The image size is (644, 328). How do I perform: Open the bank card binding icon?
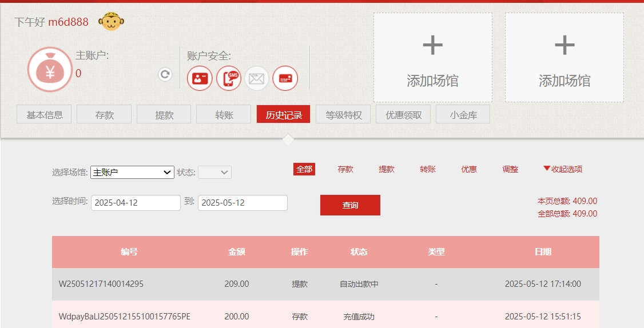(x=285, y=78)
